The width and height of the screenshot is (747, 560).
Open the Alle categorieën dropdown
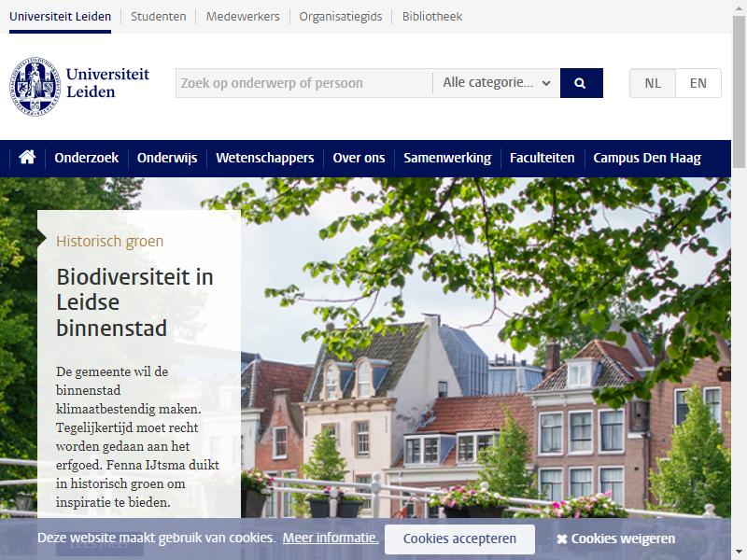click(497, 83)
